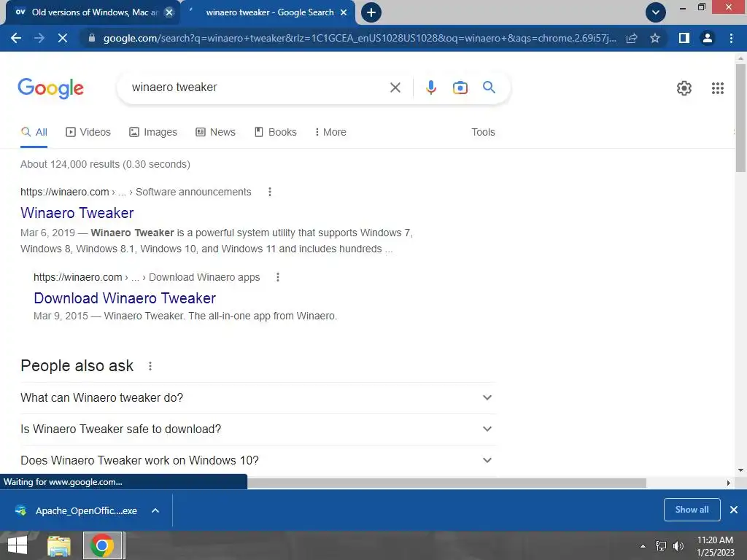Viewport: 747px width, 560px height.
Task: Click the Chrome taskbar icon
Action: [x=102, y=545]
